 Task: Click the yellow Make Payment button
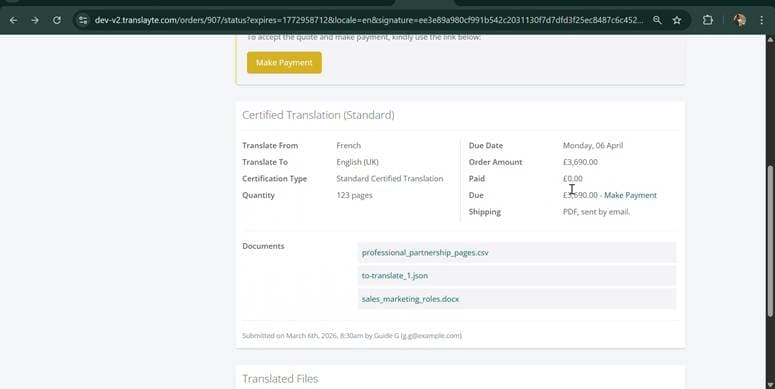pyautogui.click(x=284, y=63)
